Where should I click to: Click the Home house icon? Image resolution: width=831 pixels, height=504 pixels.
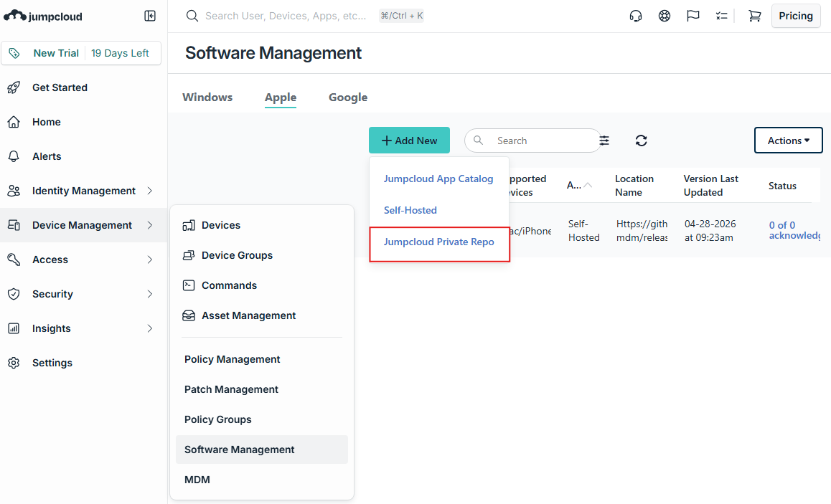[x=14, y=122]
